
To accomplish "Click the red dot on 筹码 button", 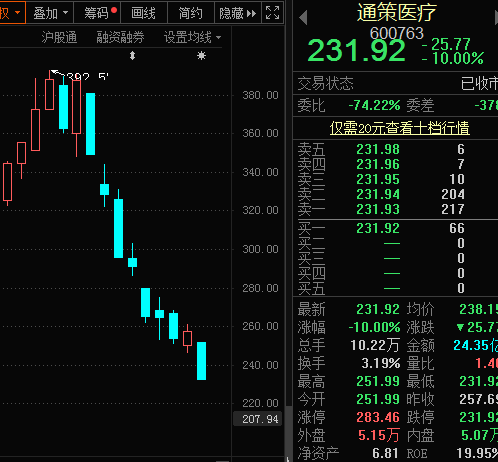I will (114, 10).
